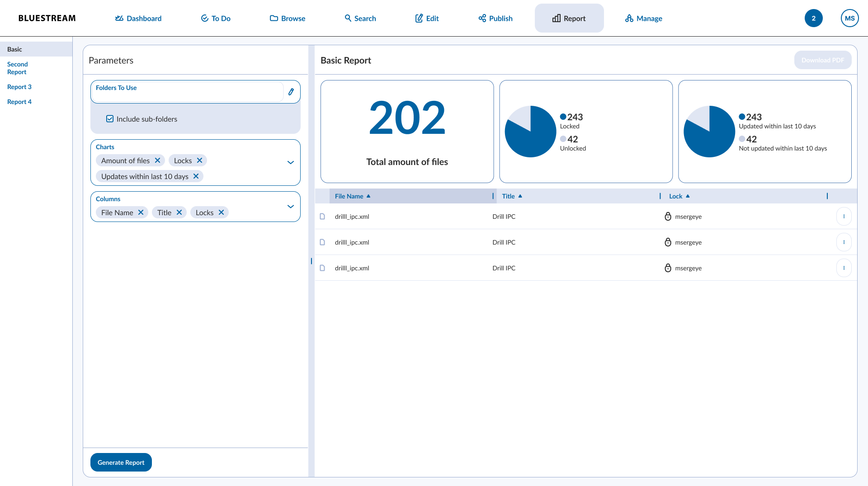Remove the Title column tag
Screen dimensions: 868x486
(x=179, y=212)
